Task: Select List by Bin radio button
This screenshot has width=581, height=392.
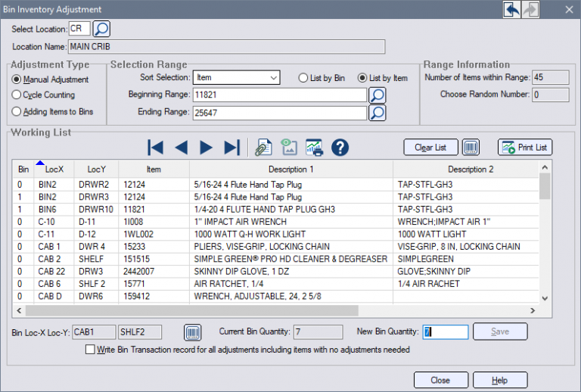Action: 303,78
